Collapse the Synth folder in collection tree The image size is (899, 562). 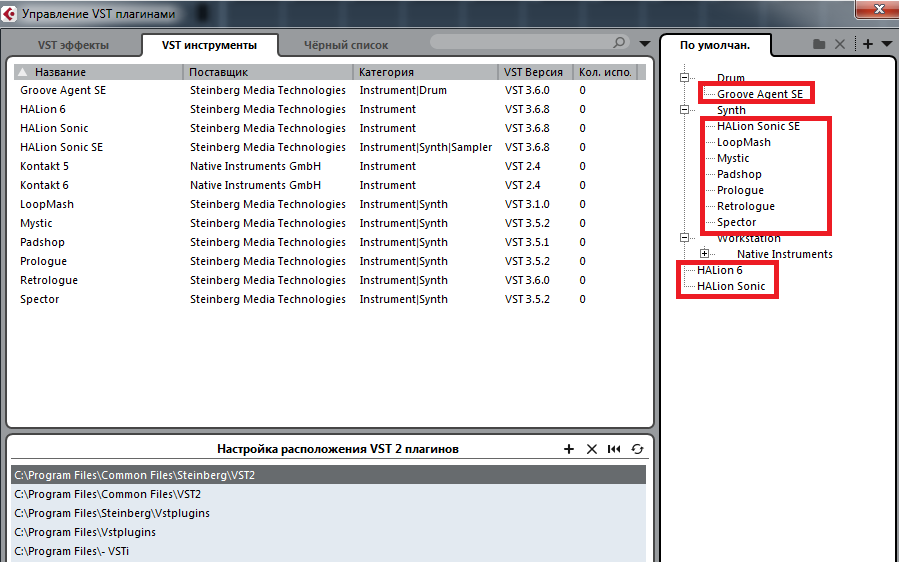pyautogui.click(x=685, y=110)
